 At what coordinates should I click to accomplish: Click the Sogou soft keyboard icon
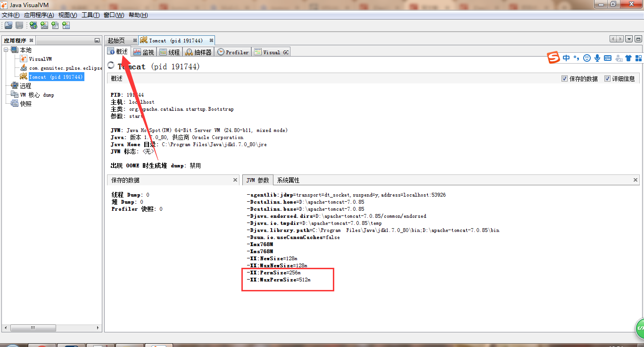(607, 57)
